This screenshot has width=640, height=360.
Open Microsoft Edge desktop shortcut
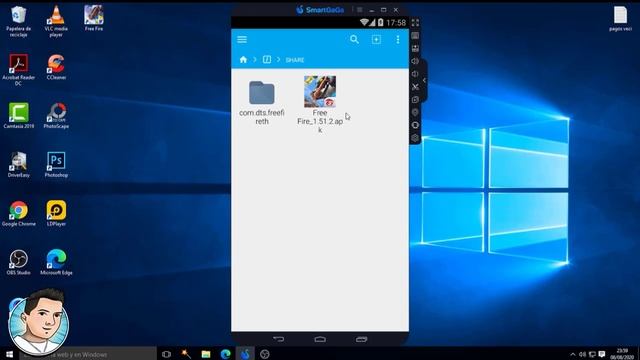56,262
